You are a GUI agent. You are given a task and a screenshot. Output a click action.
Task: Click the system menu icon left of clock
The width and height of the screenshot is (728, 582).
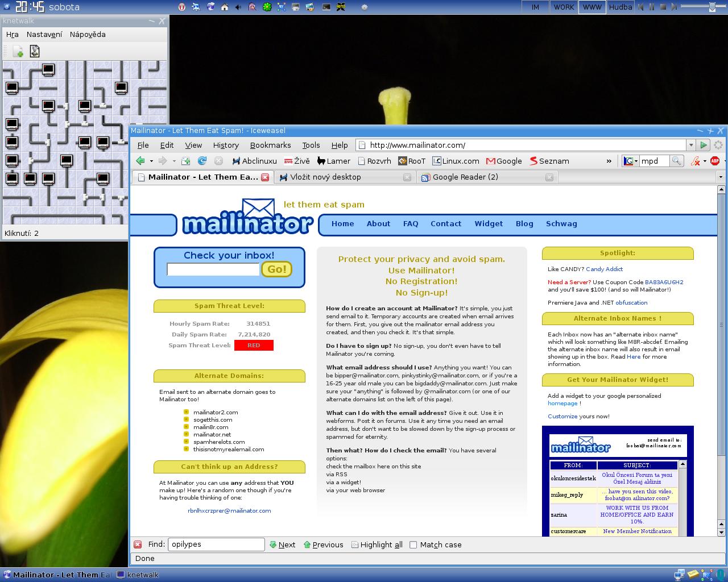6,7
